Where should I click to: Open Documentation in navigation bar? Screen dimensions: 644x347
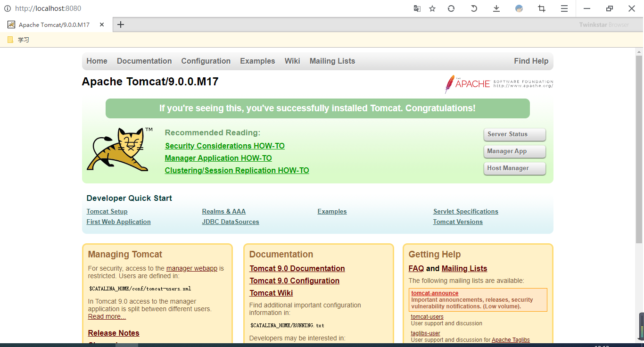144,61
